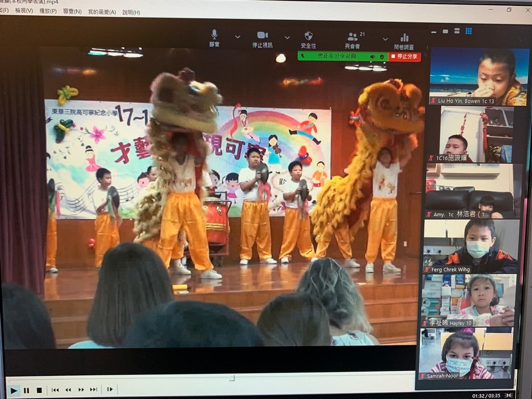Click the rewind button in media player
Viewport: 532px width, 399px height.
coord(68,390)
